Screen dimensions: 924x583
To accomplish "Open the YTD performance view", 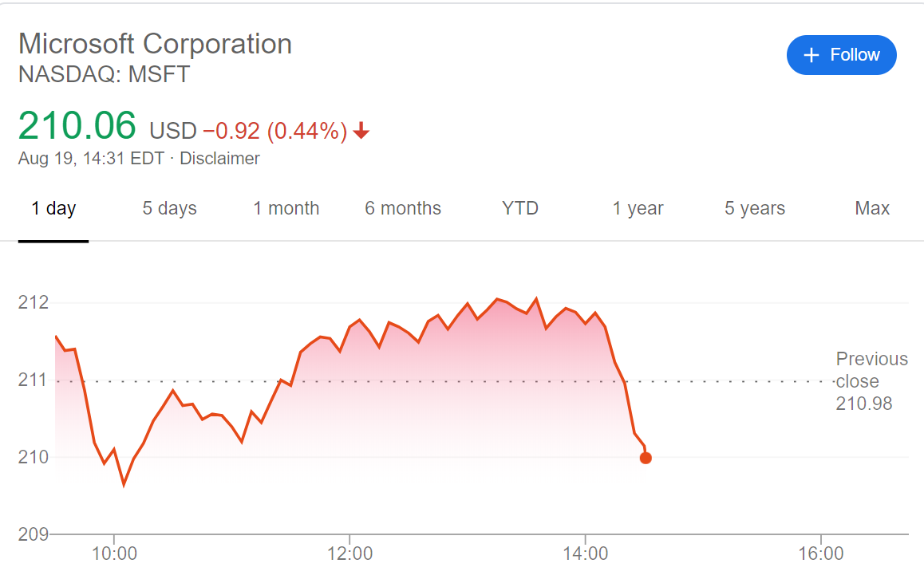I will [x=520, y=208].
